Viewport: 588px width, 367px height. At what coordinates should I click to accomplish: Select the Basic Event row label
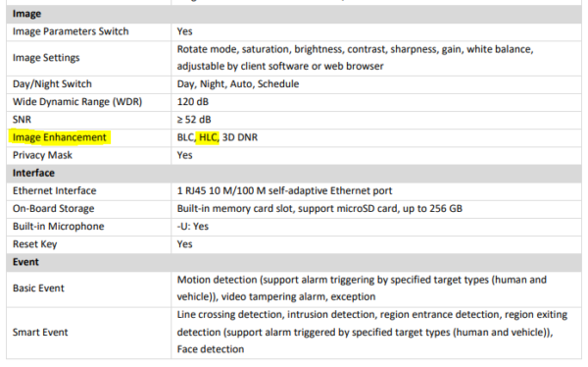38,288
